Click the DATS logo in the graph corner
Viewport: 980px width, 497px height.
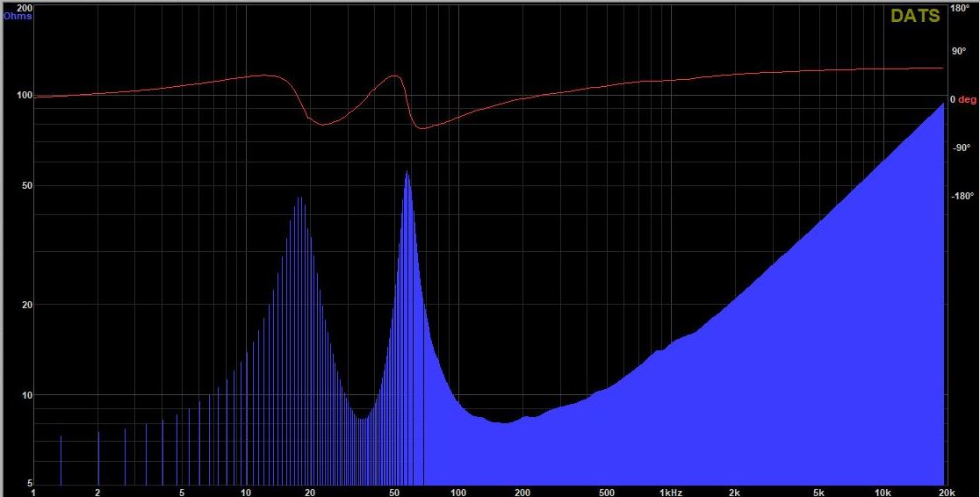915,17
